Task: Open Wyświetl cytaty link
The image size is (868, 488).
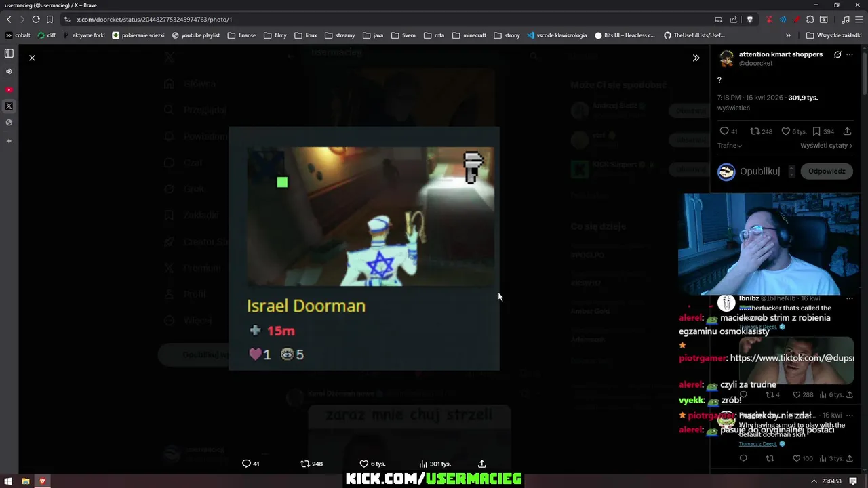Action: click(x=826, y=146)
